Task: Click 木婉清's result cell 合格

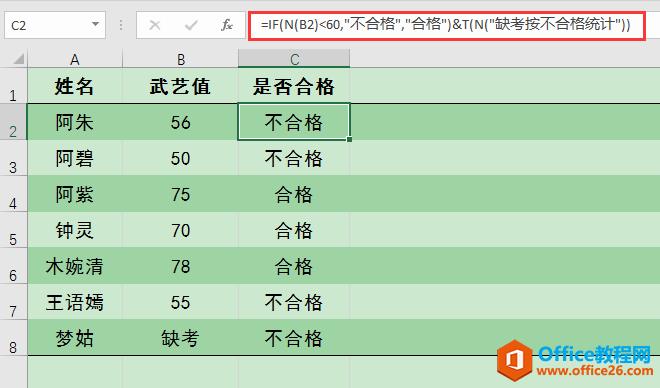Action: coord(294,266)
